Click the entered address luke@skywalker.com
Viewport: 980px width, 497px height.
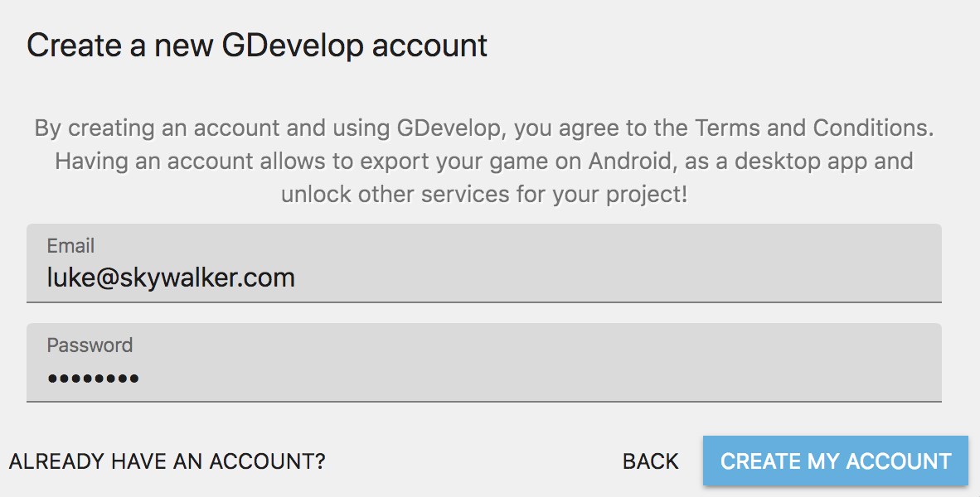click(x=171, y=277)
